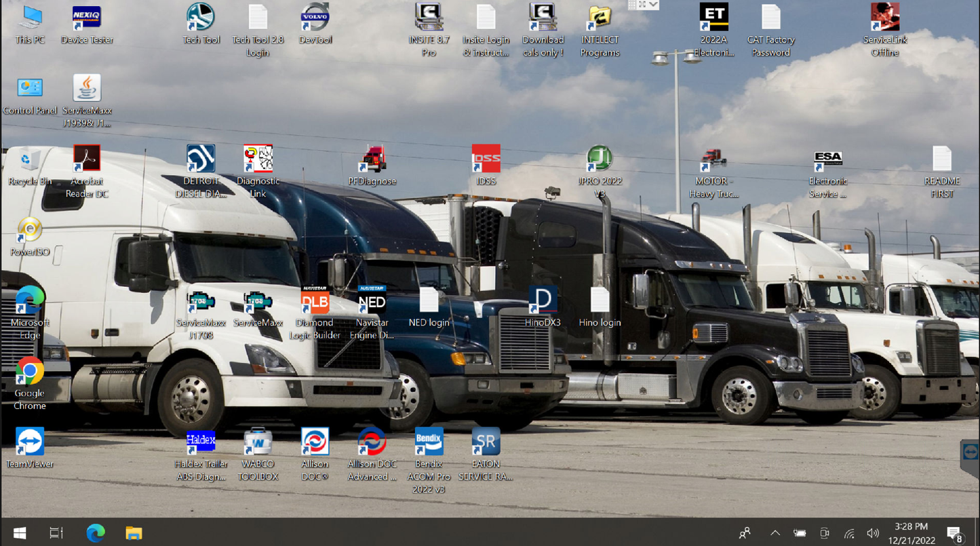Viewport: 980px width, 546px height.
Task: Open the Navistar Engine Diagnostics shortcut
Action: click(x=372, y=313)
